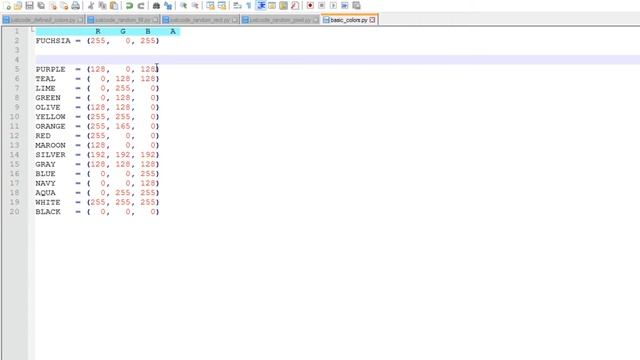The image size is (640, 360).
Task: Cut selection with the scissors icon
Action: tap(91, 6)
